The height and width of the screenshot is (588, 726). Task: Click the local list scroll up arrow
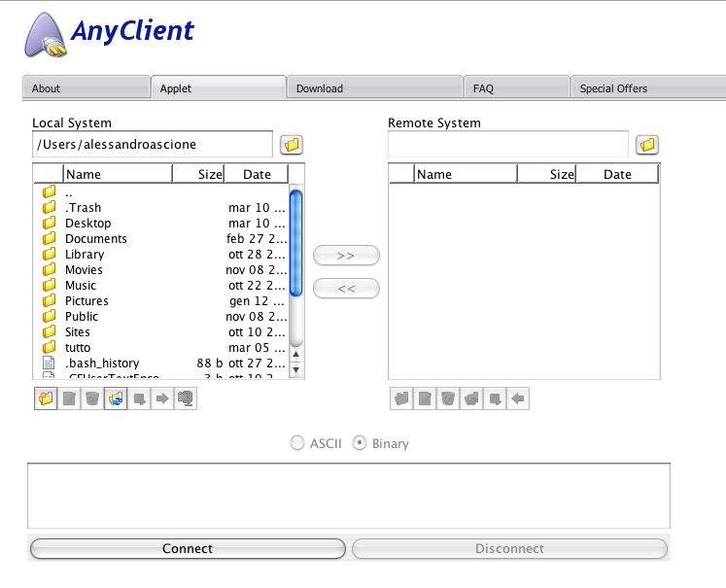click(295, 354)
